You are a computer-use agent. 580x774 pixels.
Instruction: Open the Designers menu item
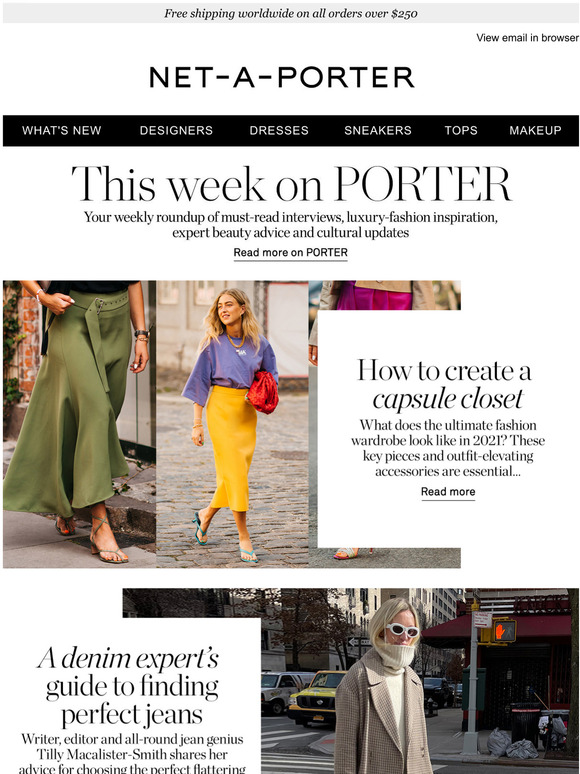point(176,130)
